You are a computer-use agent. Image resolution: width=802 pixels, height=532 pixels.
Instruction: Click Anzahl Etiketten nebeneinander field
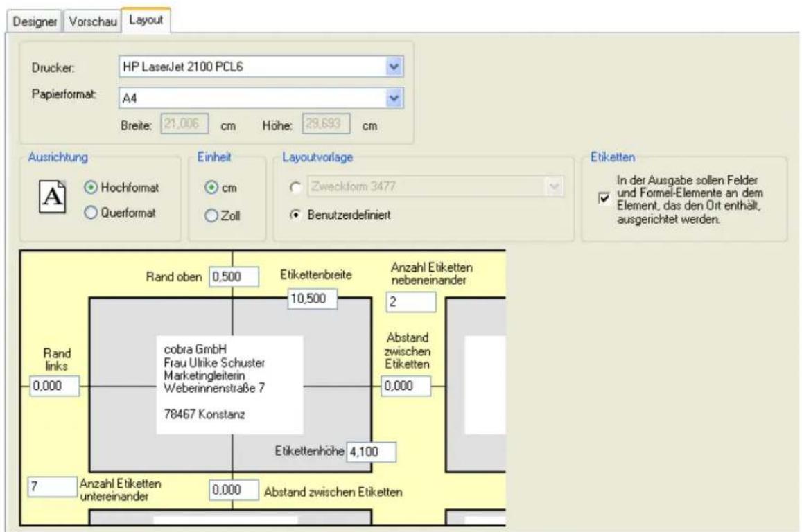(411, 301)
